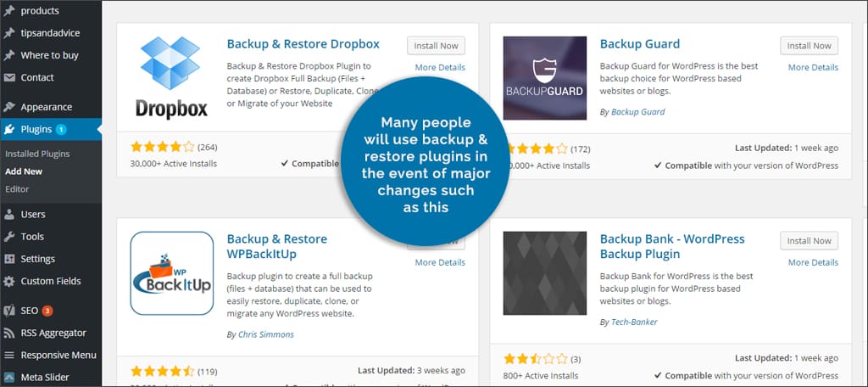Click the Dropbox plugin thumbnail
This screenshot has width=868, height=387.
click(172, 79)
